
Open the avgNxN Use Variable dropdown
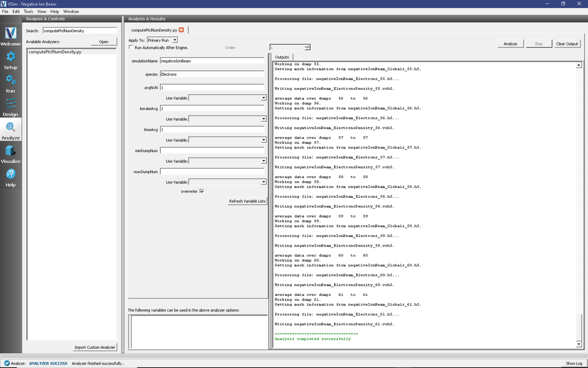(x=227, y=98)
